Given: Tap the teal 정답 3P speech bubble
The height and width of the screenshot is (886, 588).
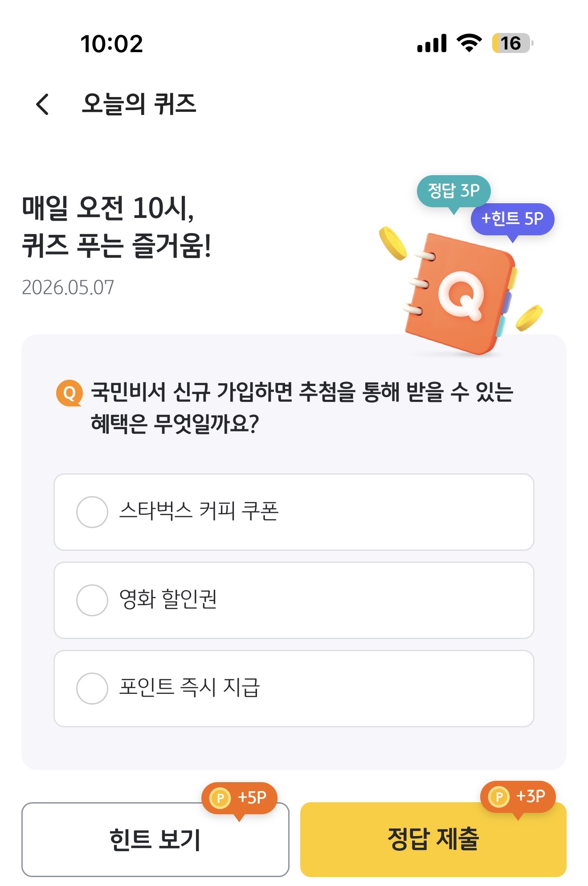Looking at the screenshot, I should (453, 192).
